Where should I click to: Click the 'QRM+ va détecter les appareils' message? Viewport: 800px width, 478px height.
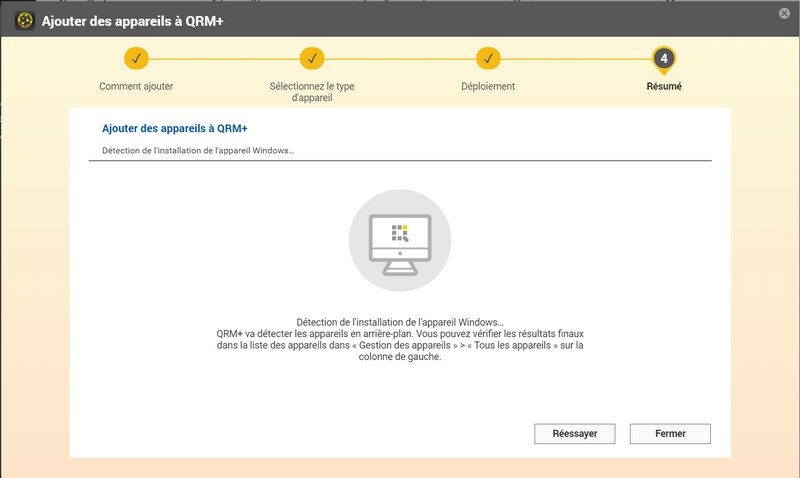point(400,345)
